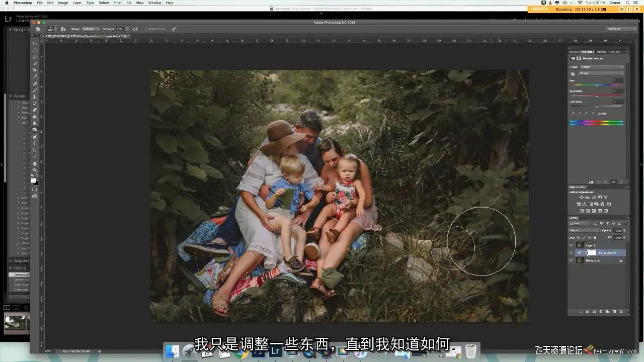Toggle layer visibility in Properties panel

coord(614,182)
